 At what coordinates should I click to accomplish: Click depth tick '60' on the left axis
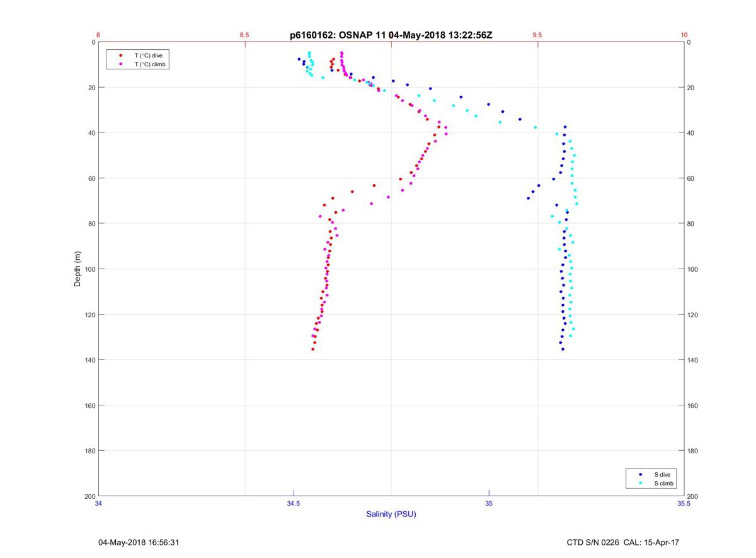pos(91,178)
